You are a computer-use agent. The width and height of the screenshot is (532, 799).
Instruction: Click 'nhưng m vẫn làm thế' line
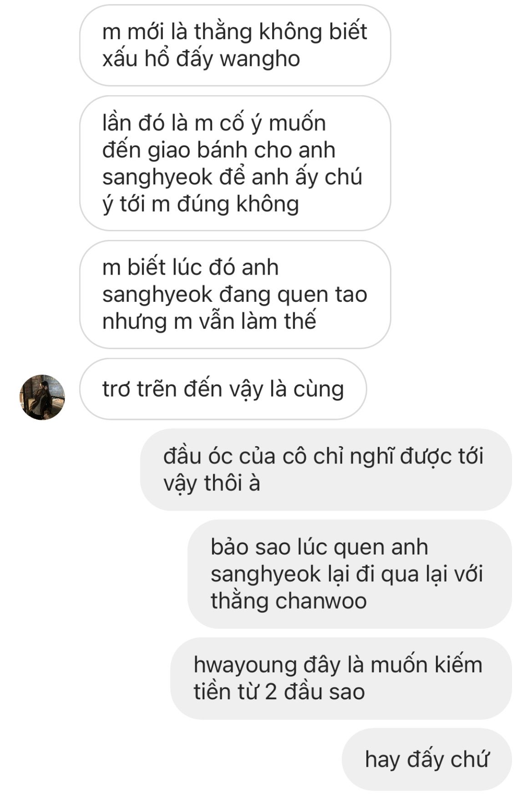(209, 321)
